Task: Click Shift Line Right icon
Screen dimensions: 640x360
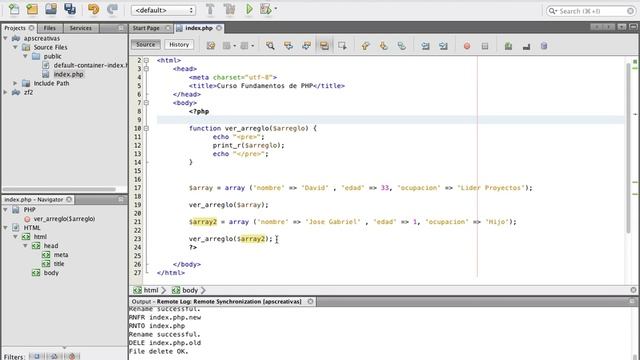Action: tap(443, 46)
